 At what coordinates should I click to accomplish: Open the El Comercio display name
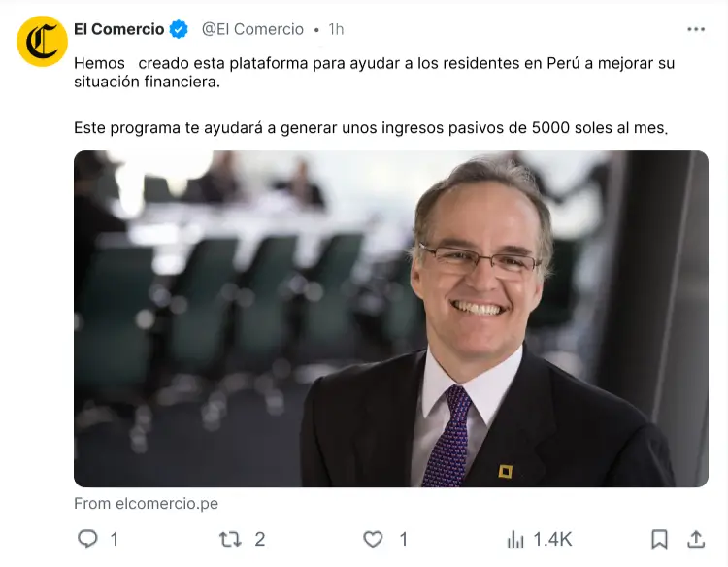tap(118, 29)
